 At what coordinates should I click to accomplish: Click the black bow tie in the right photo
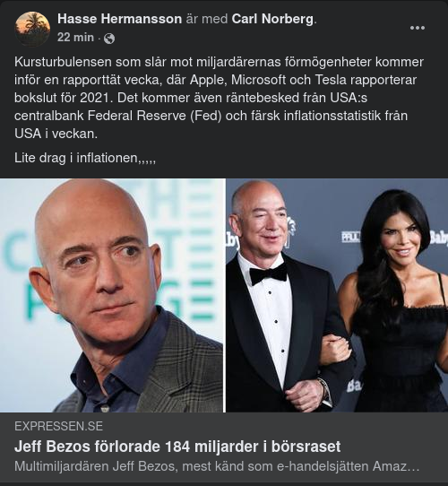(269, 273)
